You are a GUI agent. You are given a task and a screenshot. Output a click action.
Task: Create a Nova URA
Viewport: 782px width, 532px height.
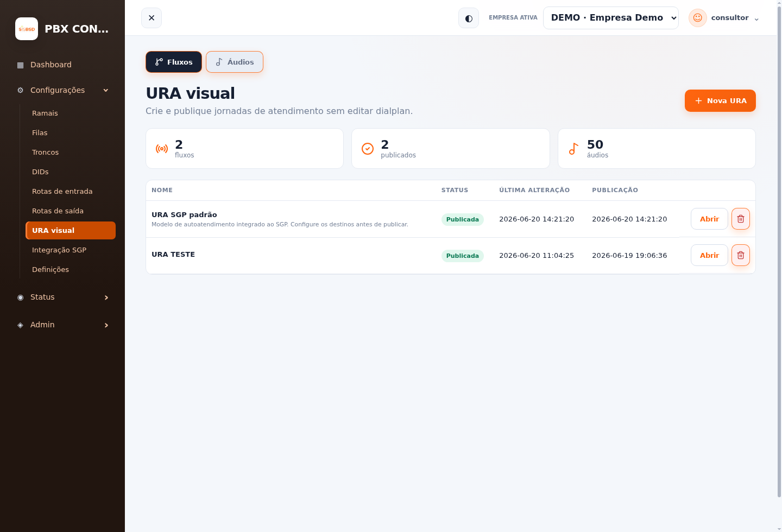click(x=720, y=100)
